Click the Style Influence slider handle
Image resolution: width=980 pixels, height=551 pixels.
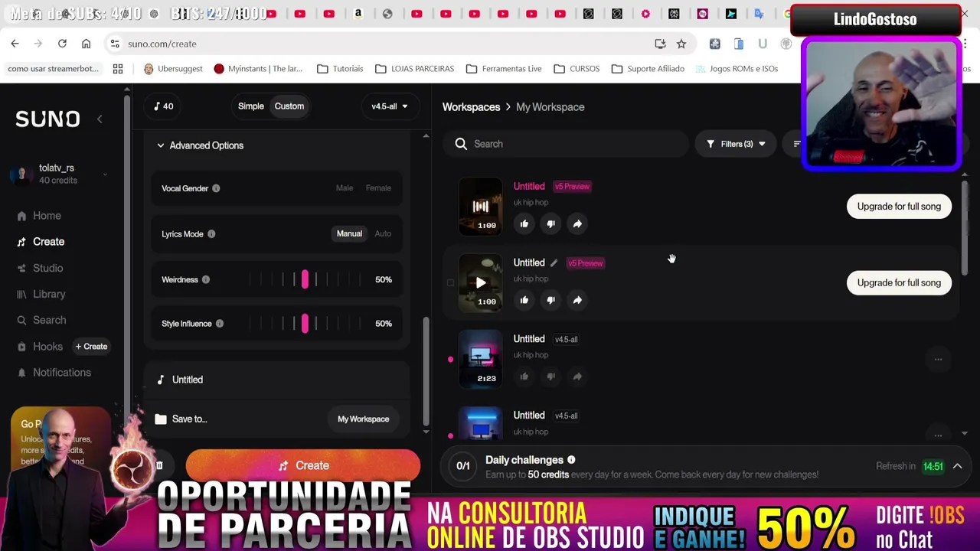tap(305, 324)
